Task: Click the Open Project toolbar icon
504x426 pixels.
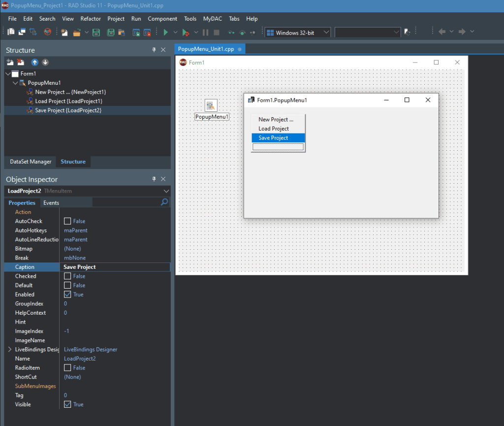Action: pos(122,32)
